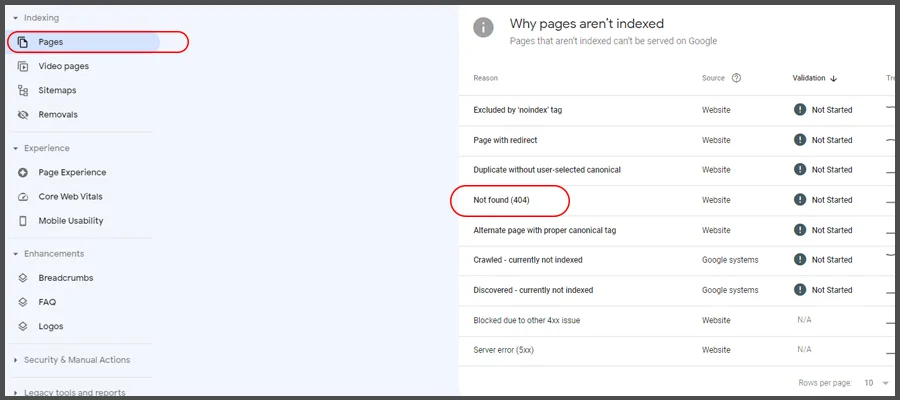Click the Sitemaps icon
The image size is (900, 400).
pyautogui.click(x=23, y=90)
